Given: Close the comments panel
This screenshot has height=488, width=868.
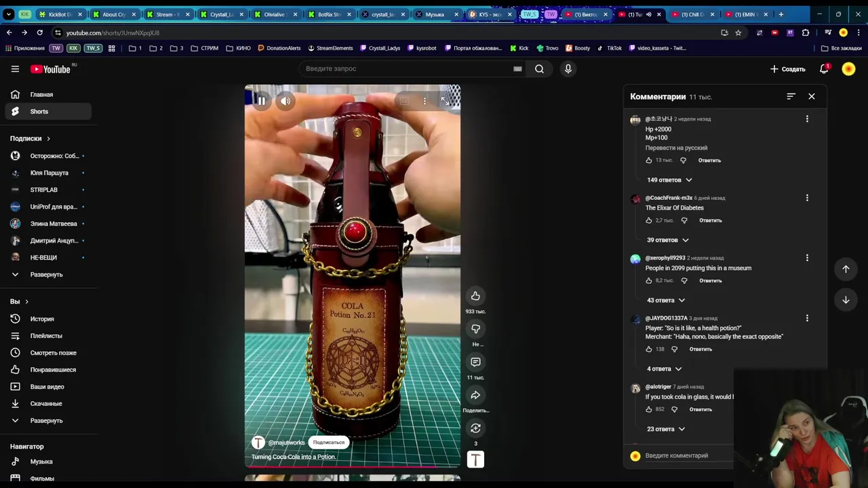Looking at the screenshot, I should point(811,96).
